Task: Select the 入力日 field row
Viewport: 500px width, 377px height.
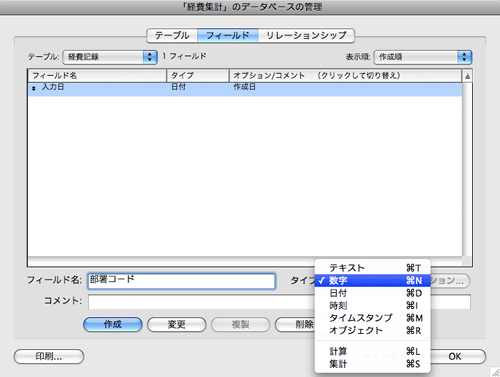Action: (x=245, y=89)
